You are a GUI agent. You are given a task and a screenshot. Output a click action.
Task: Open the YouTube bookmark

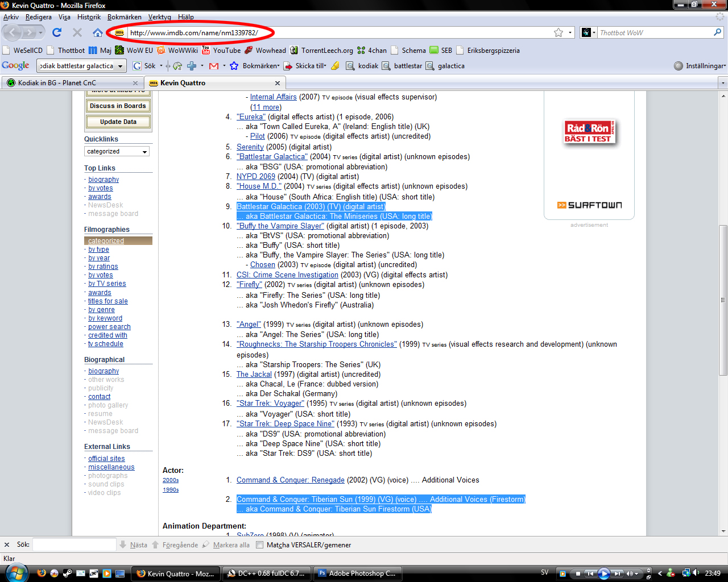click(x=221, y=50)
